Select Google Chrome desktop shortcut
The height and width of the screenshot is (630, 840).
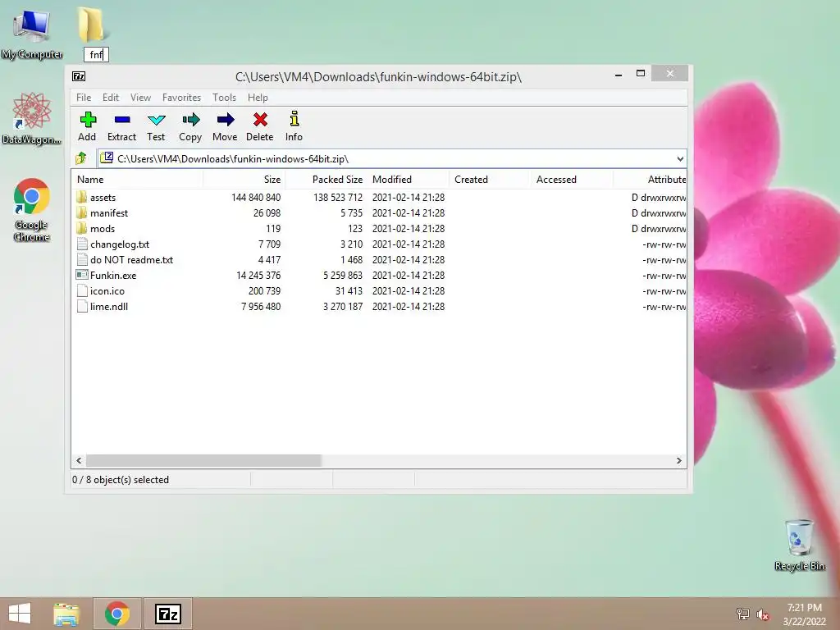coord(32,209)
